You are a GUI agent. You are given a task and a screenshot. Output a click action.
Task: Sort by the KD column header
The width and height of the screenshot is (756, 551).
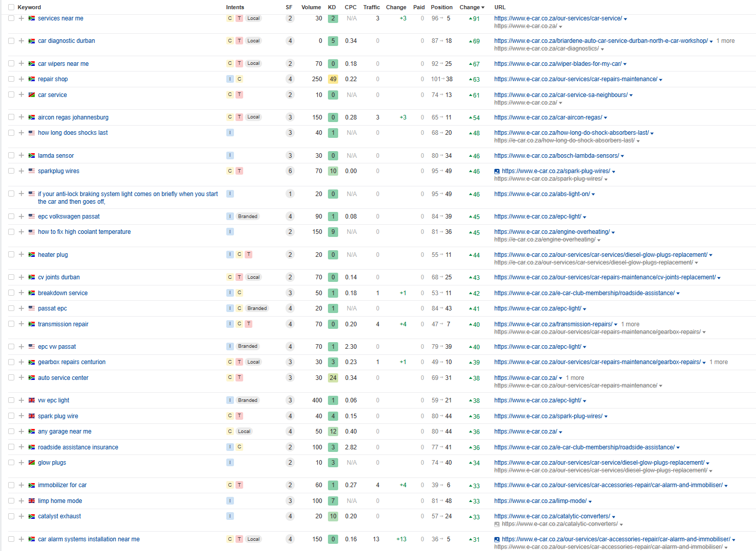pyautogui.click(x=332, y=7)
